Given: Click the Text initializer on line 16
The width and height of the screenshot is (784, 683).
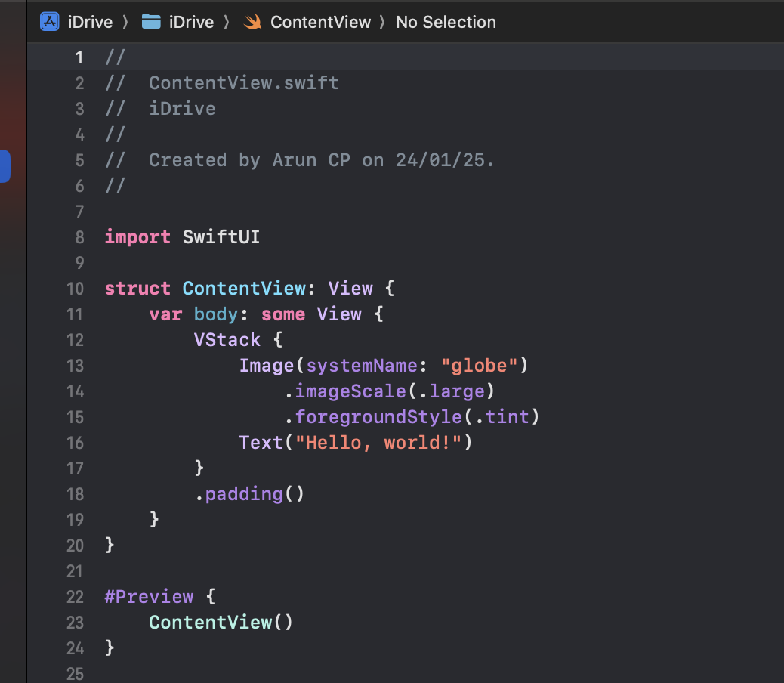Looking at the screenshot, I should 261,443.
